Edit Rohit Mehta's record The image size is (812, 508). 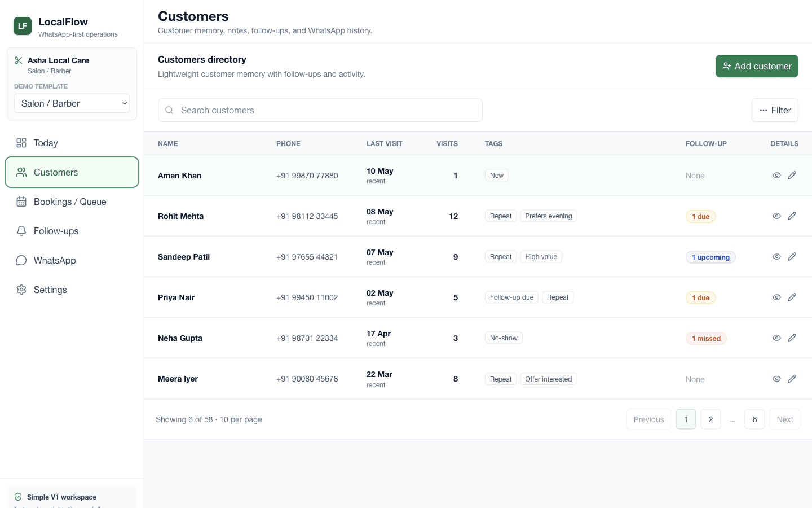(x=792, y=216)
